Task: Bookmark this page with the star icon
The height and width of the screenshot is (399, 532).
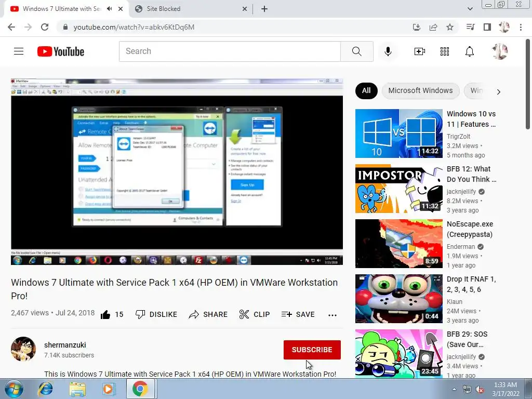Action: click(450, 27)
